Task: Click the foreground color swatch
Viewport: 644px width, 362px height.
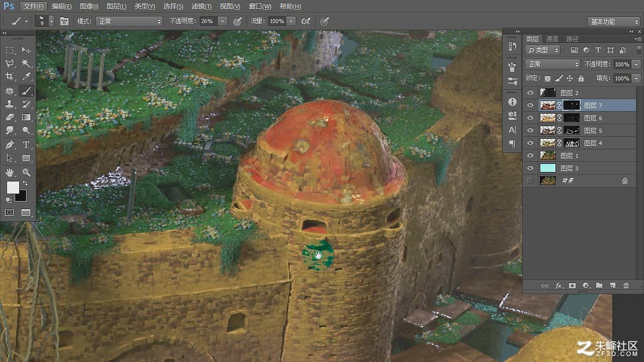Action: click(12, 188)
